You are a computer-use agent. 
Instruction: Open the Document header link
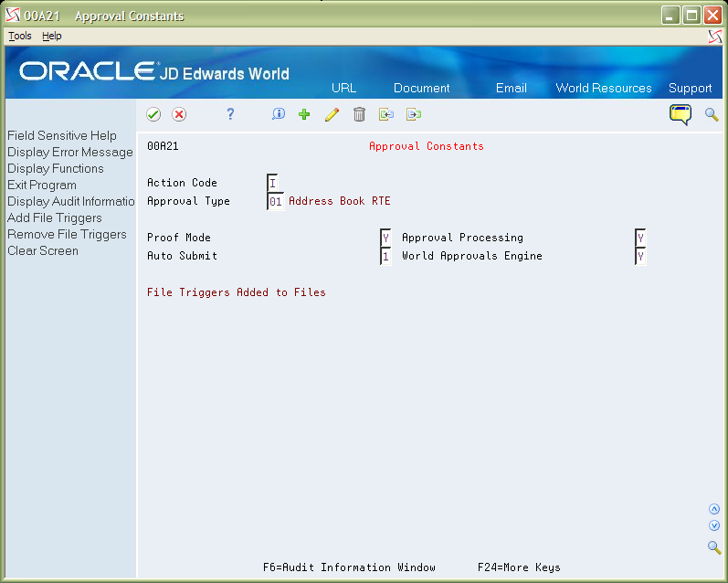coord(422,88)
